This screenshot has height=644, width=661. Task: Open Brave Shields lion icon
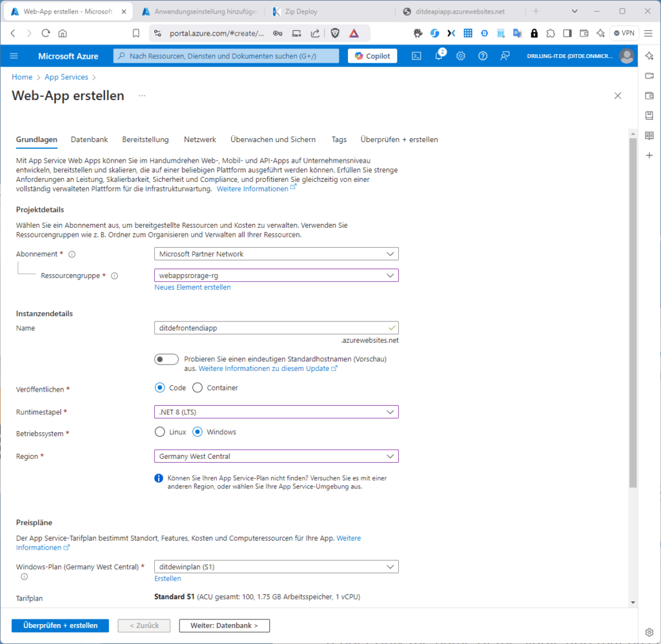pos(335,34)
